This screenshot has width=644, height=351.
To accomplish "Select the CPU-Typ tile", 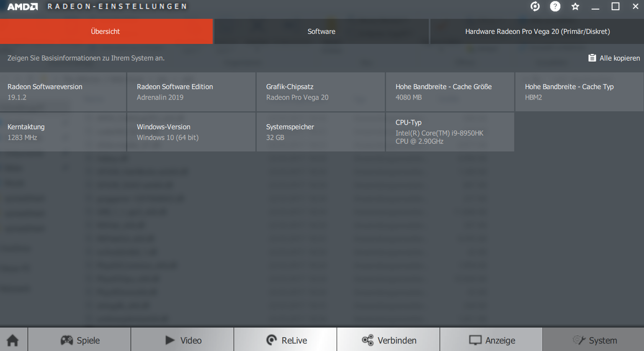I will tap(450, 132).
